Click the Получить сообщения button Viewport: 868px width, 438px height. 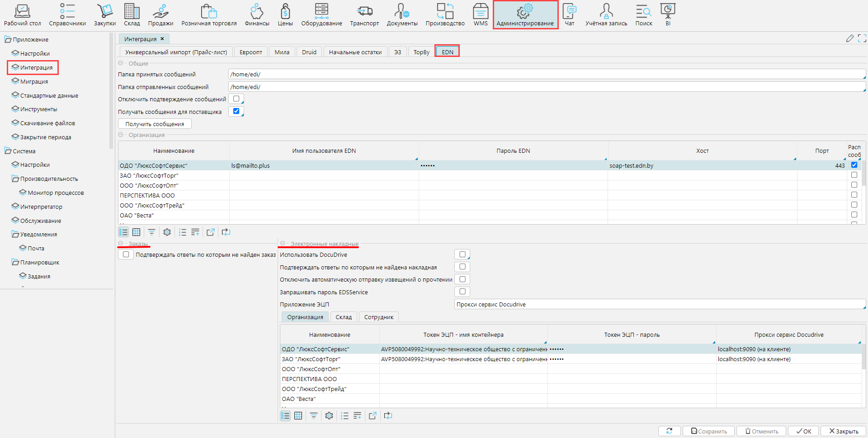pyautogui.click(x=155, y=124)
